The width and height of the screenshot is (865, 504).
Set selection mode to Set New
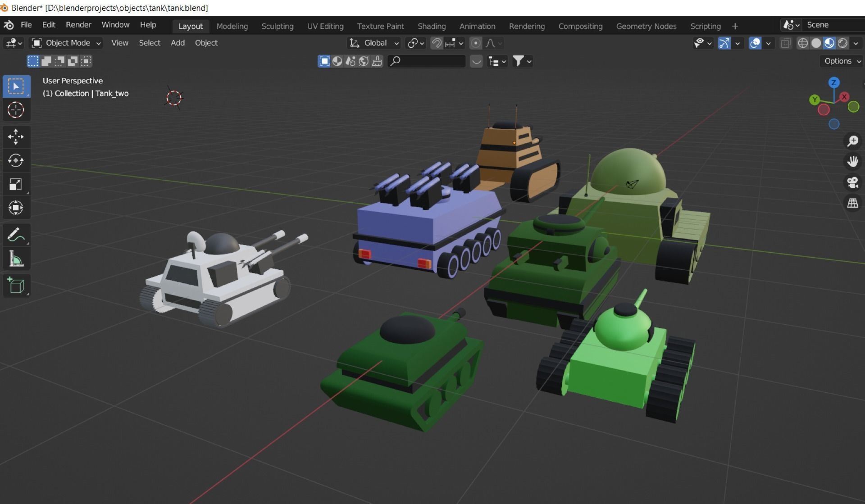[x=33, y=61]
